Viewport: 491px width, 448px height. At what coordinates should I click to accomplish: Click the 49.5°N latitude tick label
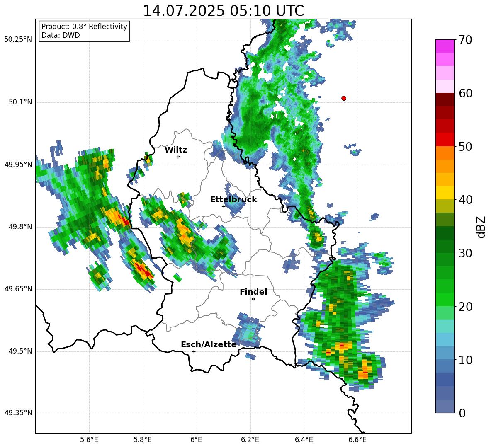[x=20, y=351]
